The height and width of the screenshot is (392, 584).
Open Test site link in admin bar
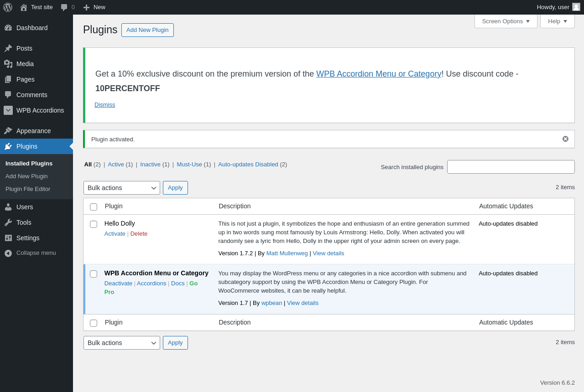(42, 7)
